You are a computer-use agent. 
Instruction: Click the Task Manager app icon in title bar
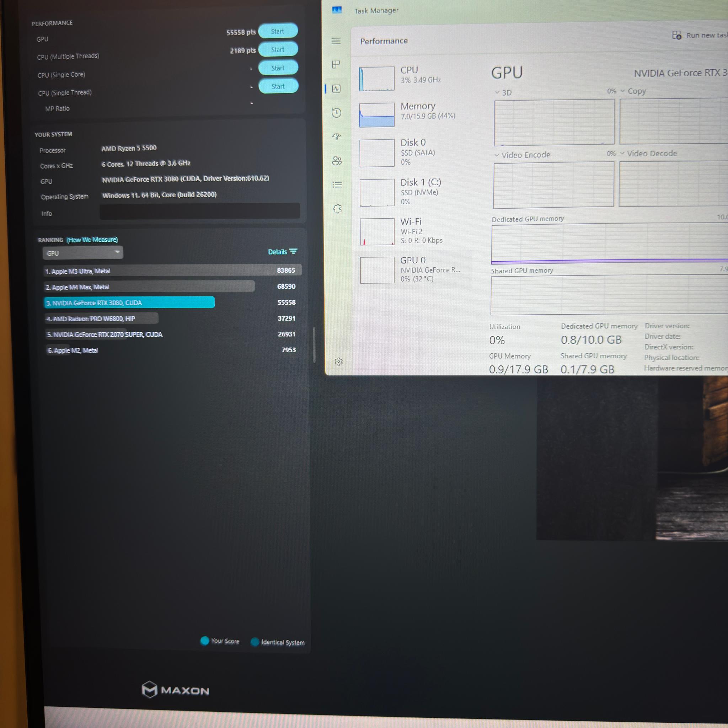(337, 10)
